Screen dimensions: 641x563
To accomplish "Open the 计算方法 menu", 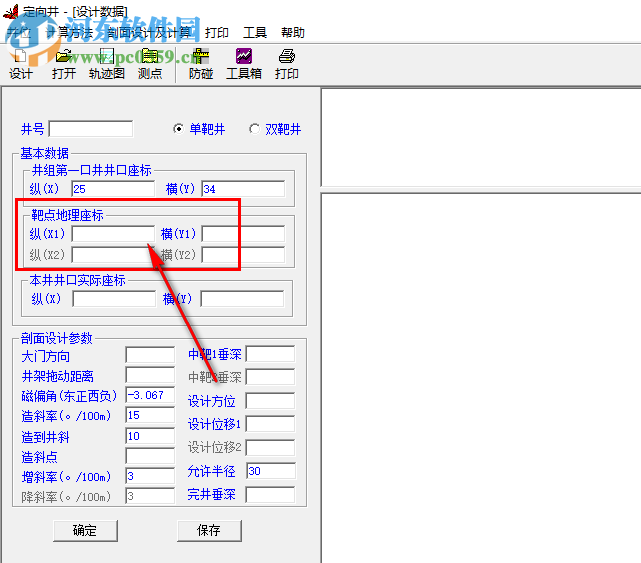I will (69, 33).
